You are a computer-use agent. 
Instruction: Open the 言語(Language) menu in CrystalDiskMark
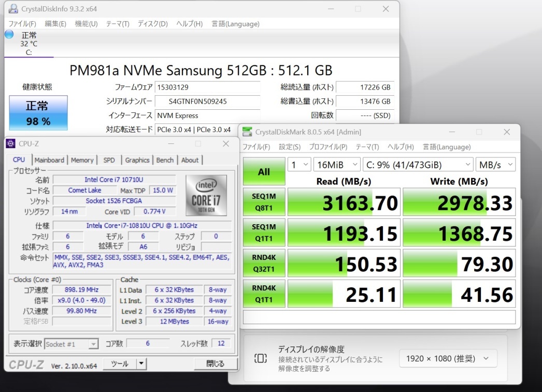447,147
